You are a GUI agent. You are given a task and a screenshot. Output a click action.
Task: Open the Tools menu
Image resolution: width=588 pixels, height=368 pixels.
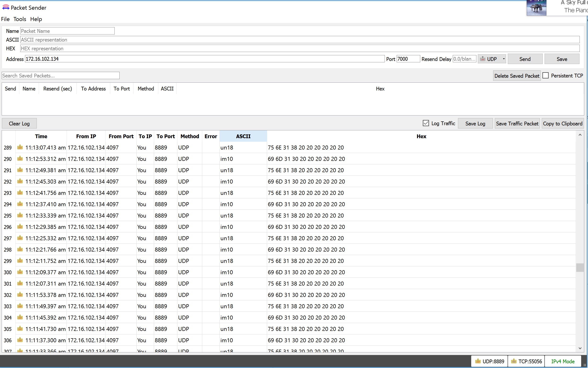point(20,19)
